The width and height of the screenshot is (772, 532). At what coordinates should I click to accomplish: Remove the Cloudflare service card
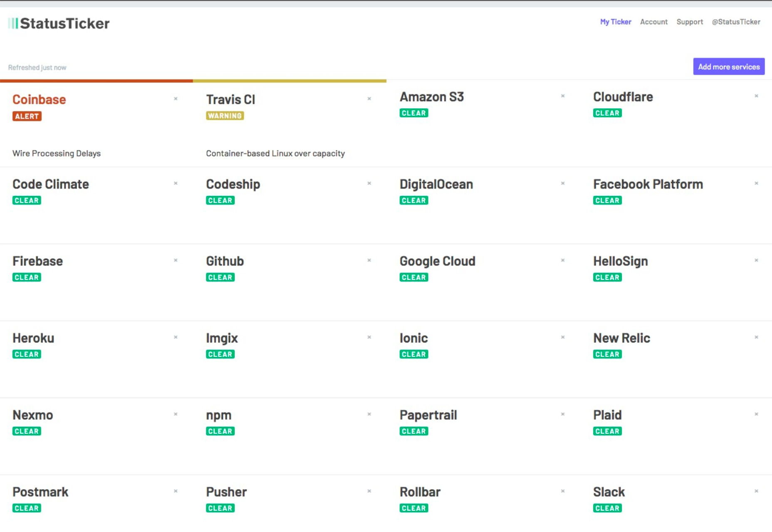pyautogui.click(x=756, y=96)
